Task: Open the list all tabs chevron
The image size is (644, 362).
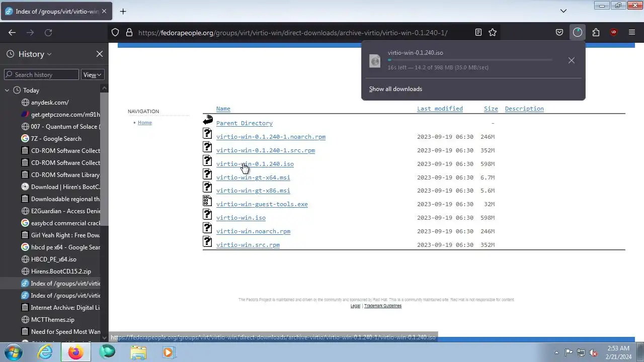Action: pos(563,11)
